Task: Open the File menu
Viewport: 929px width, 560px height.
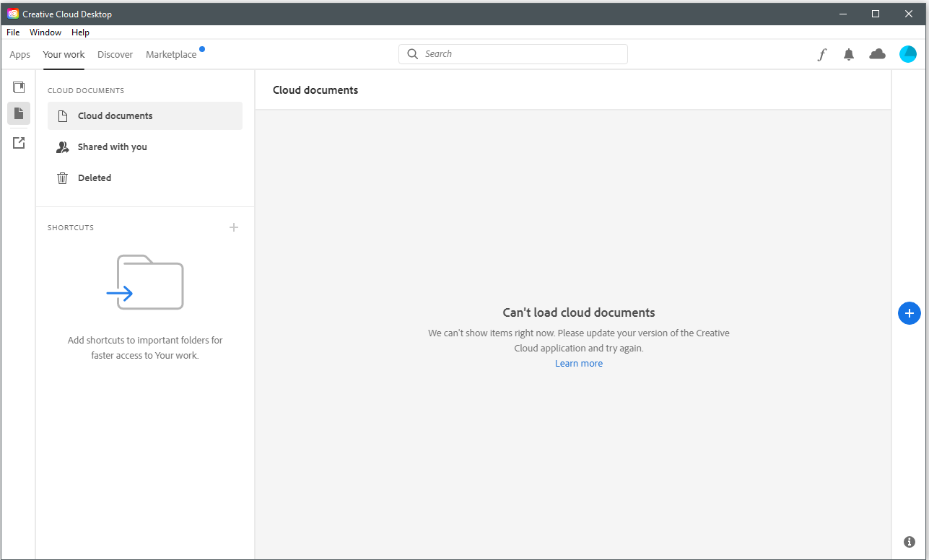Action: coord(12,32)
